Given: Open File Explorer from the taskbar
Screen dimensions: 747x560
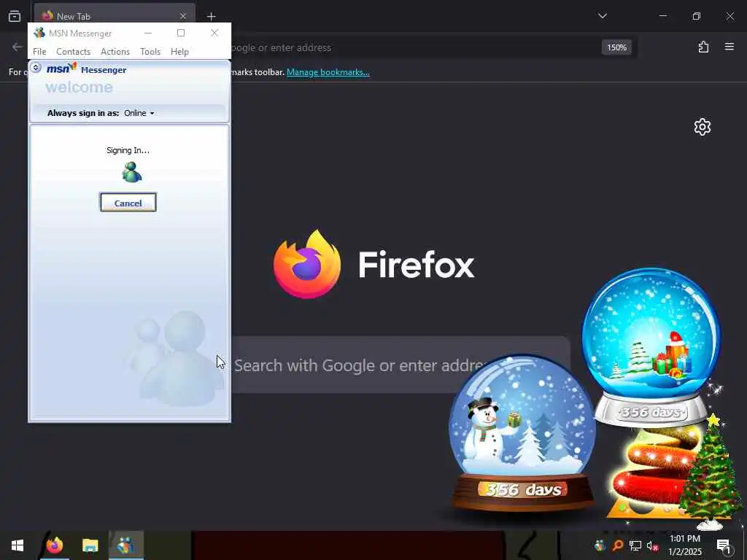Looking at the screenshot, I should pos(90,545).
